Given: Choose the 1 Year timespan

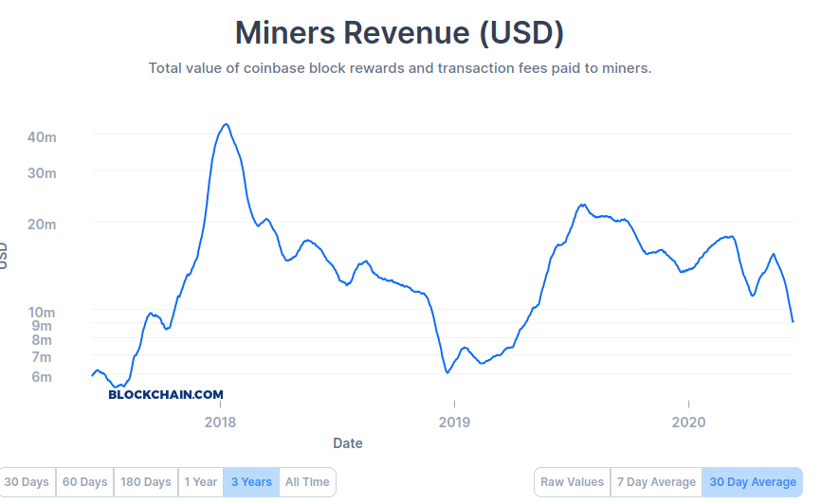Looking at the screenshot, I should (201, 482).
